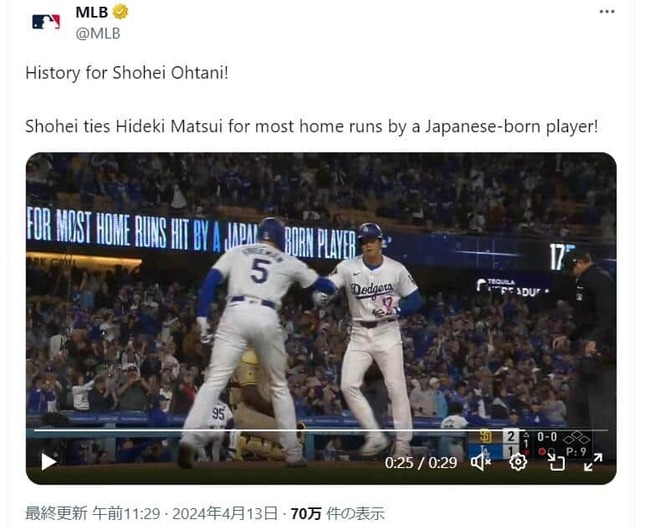Click the scoreboard overlay in the video
The width and height of the screenshot is (645, 530).
coord(531,444)
